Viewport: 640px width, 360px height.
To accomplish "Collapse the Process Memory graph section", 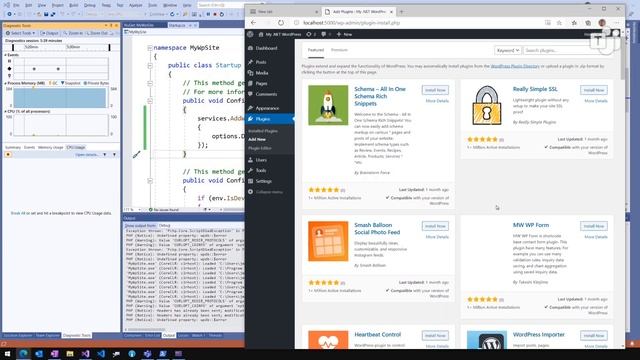I will click(6, 83).
